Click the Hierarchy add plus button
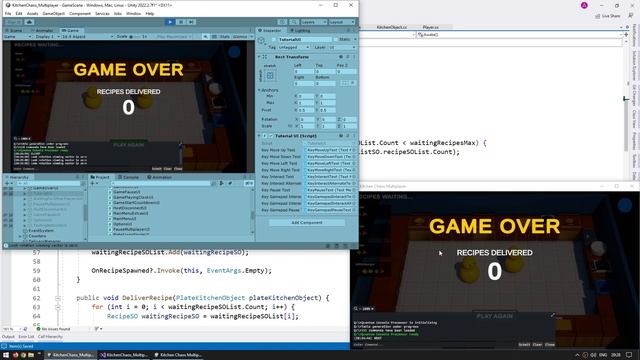The image size is (640, 360). pyautogui.click(x=7, y=184)
